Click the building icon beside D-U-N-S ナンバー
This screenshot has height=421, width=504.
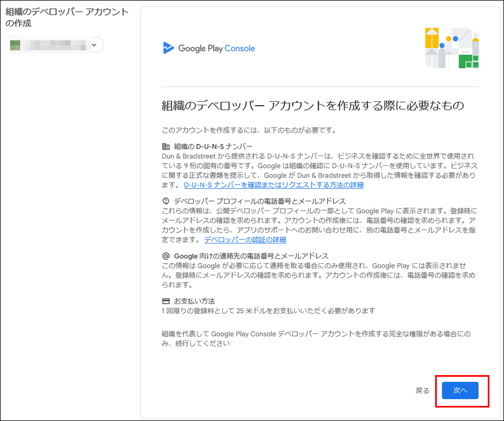166,147
